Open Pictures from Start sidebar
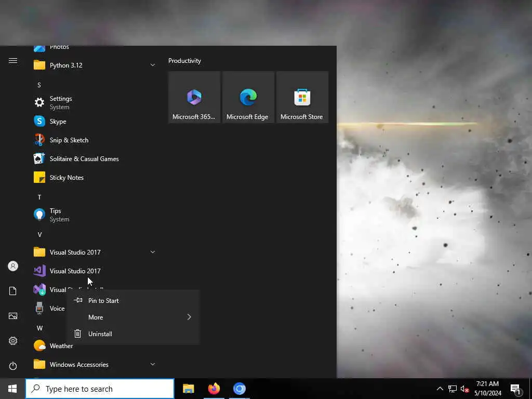Screen dimensions: 532x399 tap(13, 316)
